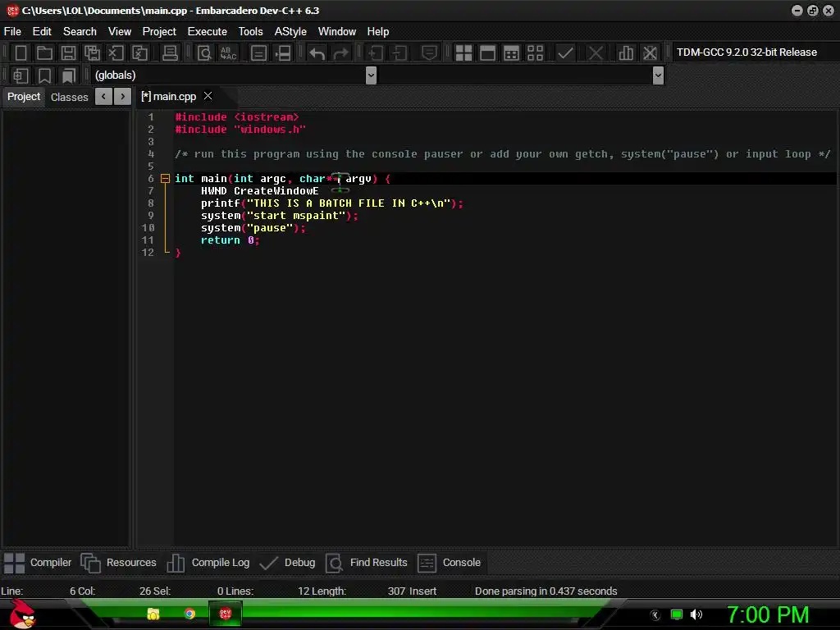The image size is (840, 630).
Task: Click the 'return 0;' line
Action: (x=230, y=240)
